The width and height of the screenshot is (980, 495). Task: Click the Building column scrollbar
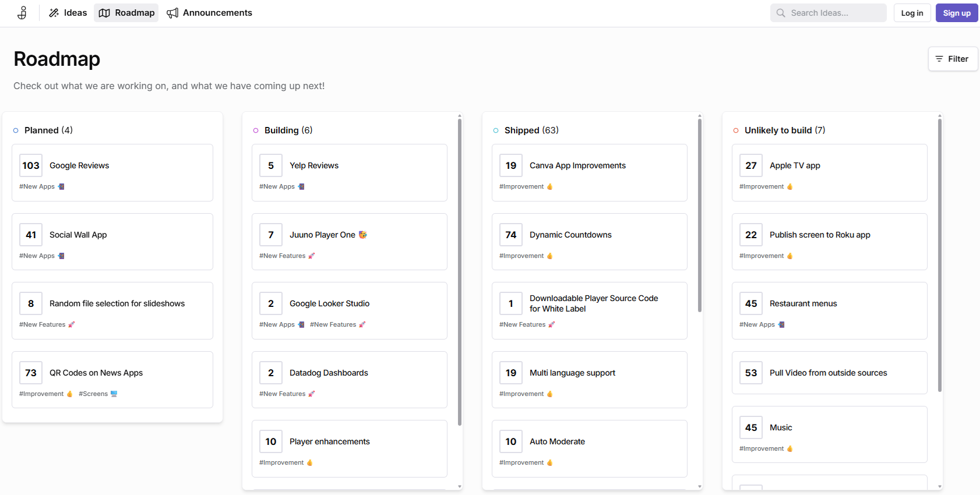[460, 273]
